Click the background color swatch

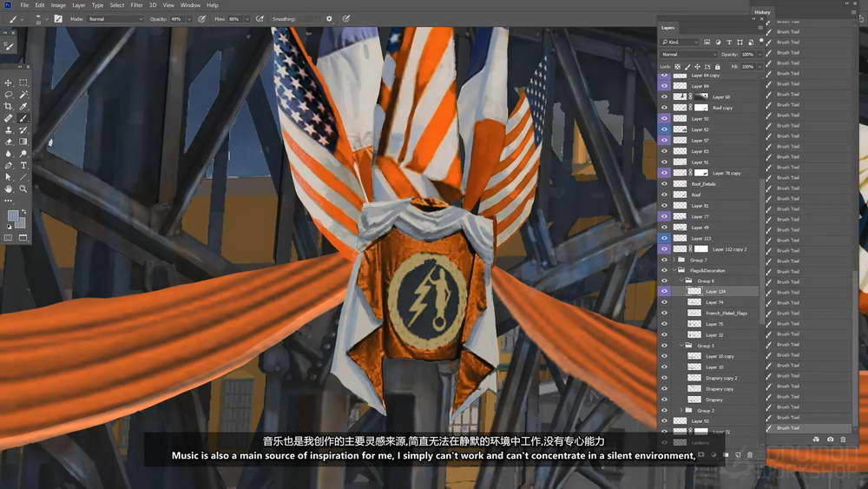(21, 222)
